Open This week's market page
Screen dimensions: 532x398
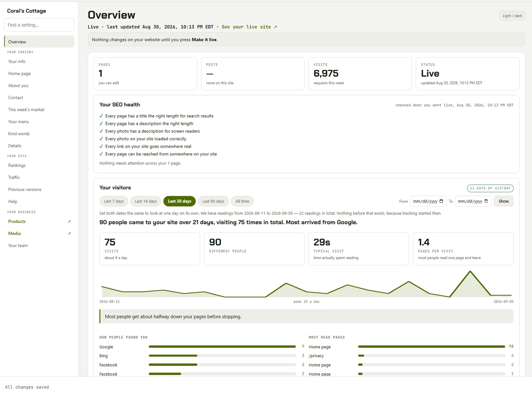pyautogui.click(x=39, y=110)
